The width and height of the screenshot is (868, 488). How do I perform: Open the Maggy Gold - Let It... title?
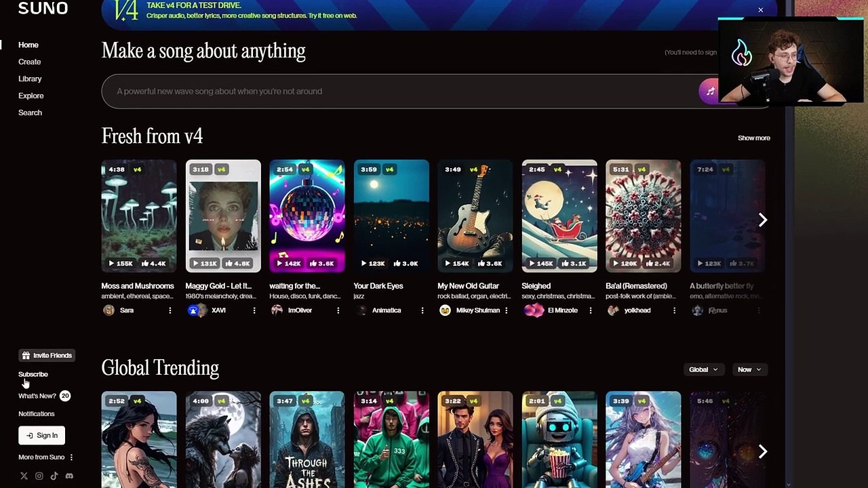click(x=218, y=286)
